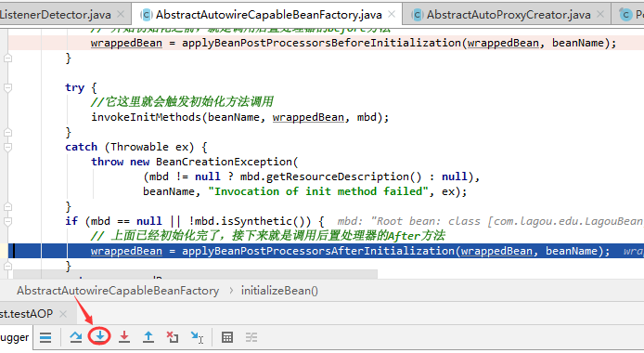Switch to the Debugger tab

point(15,337)
